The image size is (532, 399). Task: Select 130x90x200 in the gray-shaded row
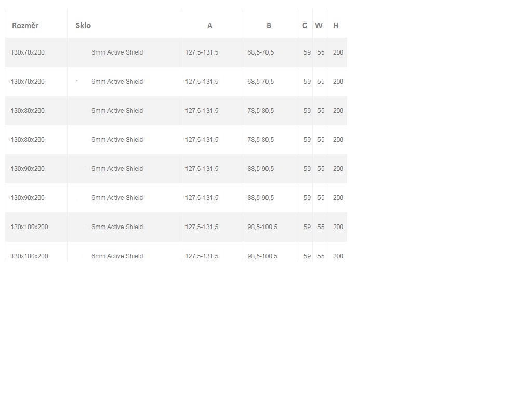click(28, 169)
